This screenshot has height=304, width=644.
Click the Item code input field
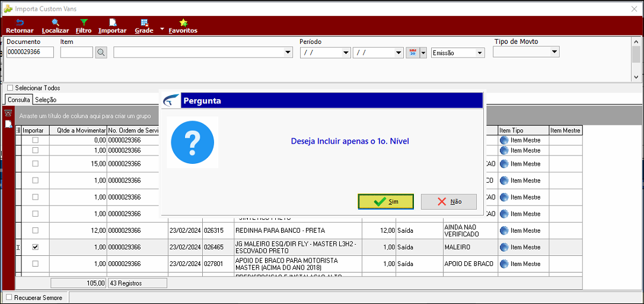77,52
